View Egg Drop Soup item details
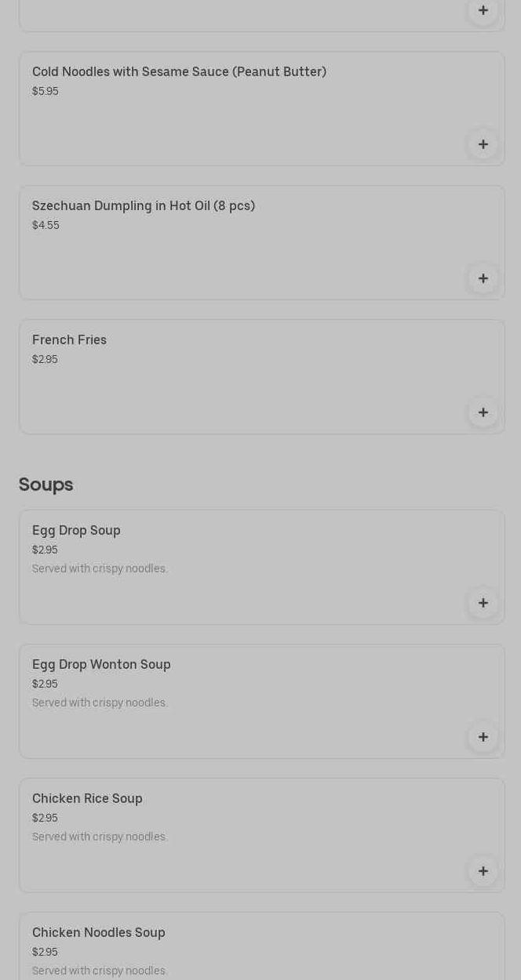 [x=76, y=531]
